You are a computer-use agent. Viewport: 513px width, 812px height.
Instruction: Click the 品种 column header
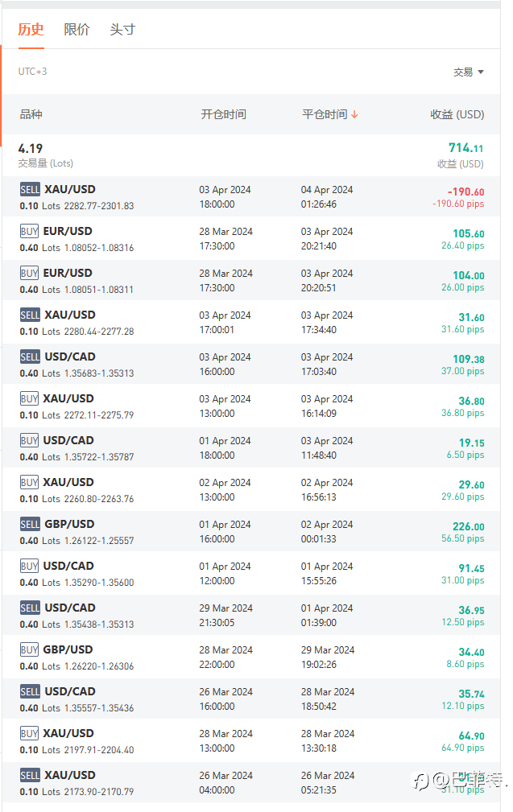point(31,115)
